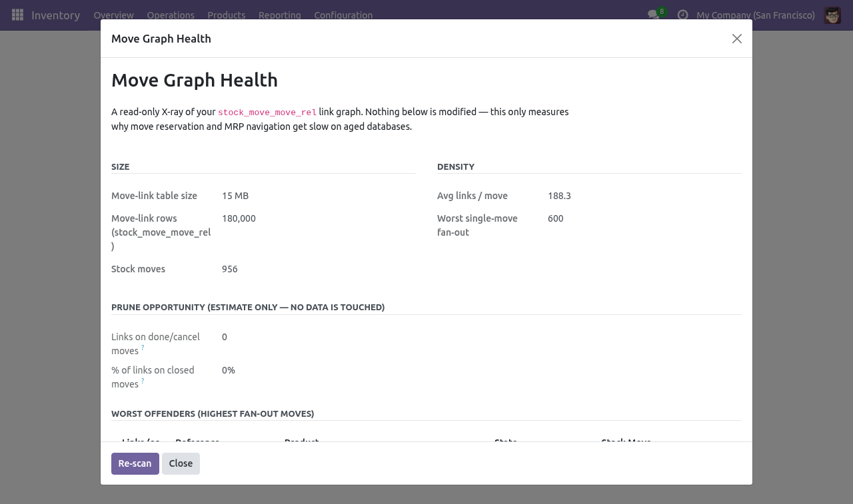Open the activities clock icon
Screen dimensions: 853x504
(x=682, y=15)
